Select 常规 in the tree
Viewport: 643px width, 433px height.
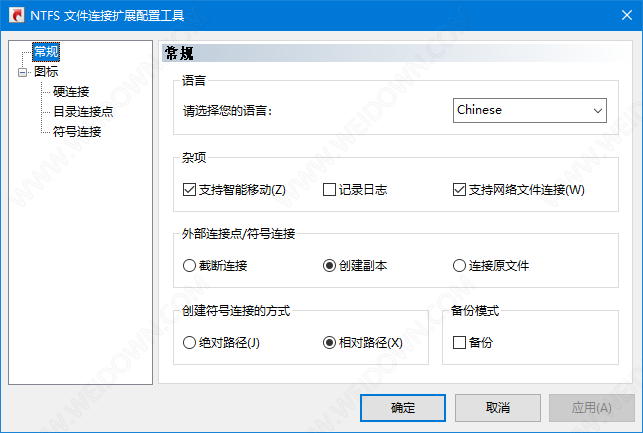click(46, 52)
